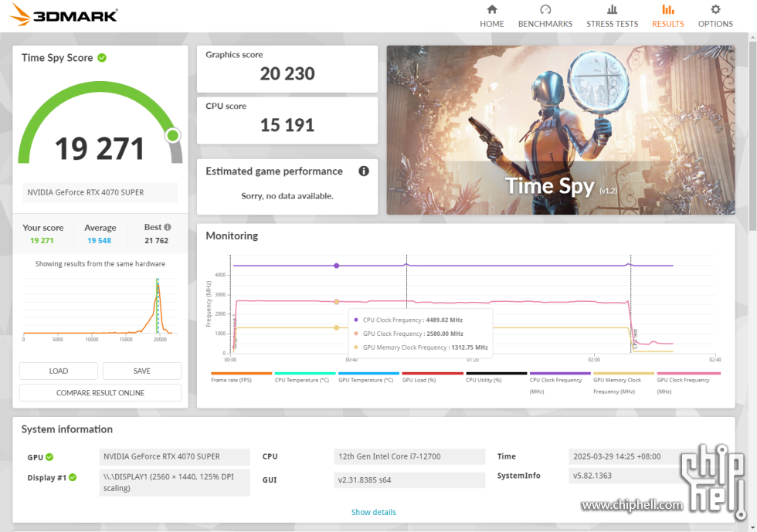Viewport: 757px width, 532px height.
Task: Toggle the GPU Clock Frequency legend swatch
Action: [x=688, y=373]
